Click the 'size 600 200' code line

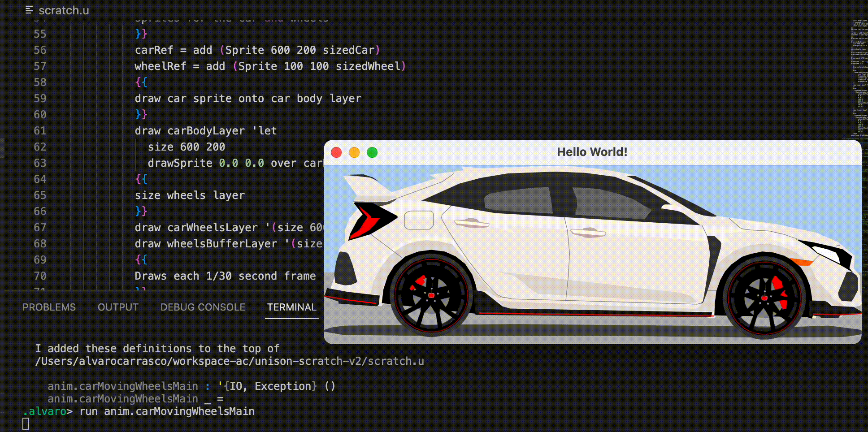click(x=187, y=147)
